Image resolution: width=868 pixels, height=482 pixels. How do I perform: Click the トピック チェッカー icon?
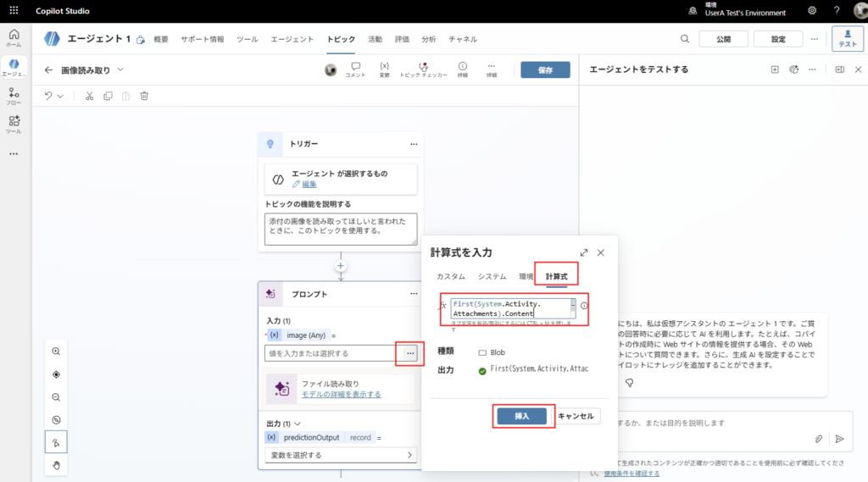tap(424, 67)
